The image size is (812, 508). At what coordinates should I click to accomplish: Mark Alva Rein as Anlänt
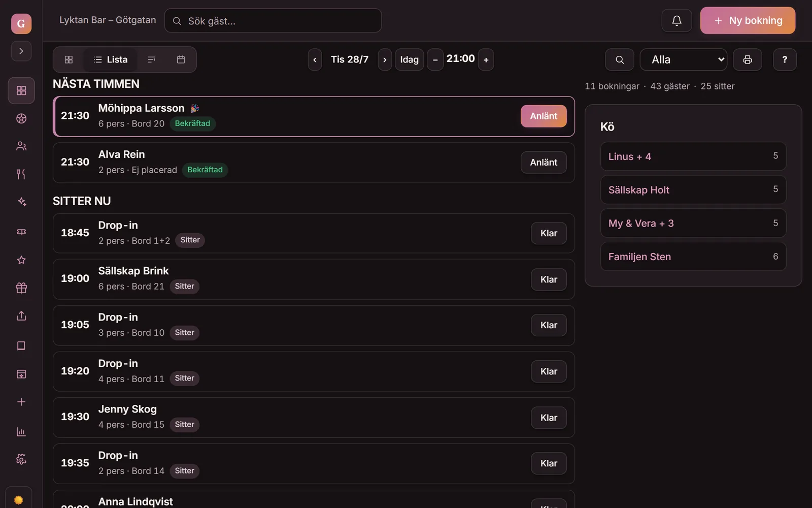click(544, 163)
